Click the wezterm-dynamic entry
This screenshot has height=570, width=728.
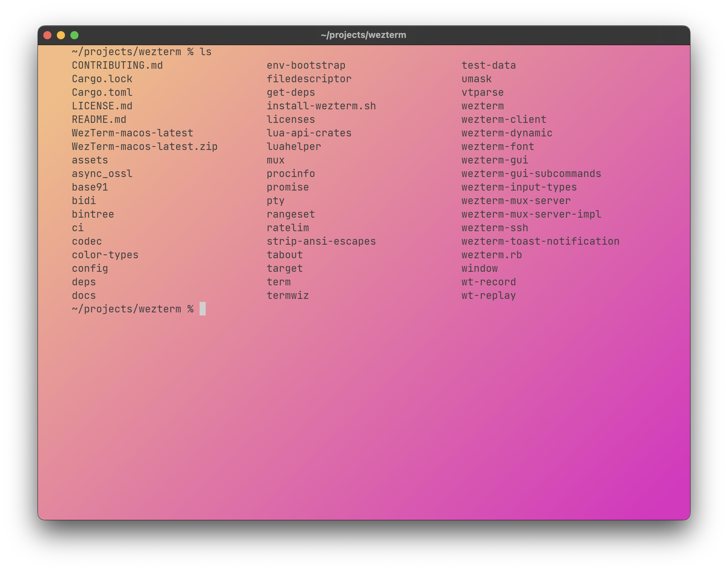coord(507,133)
